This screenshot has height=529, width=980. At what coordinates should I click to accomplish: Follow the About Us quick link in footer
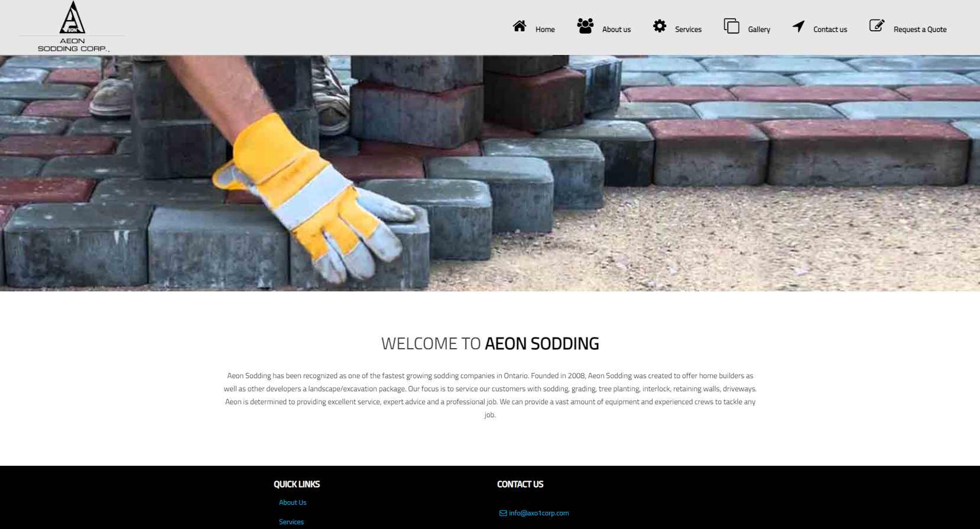pyautogui.click(x=293, y=502)
